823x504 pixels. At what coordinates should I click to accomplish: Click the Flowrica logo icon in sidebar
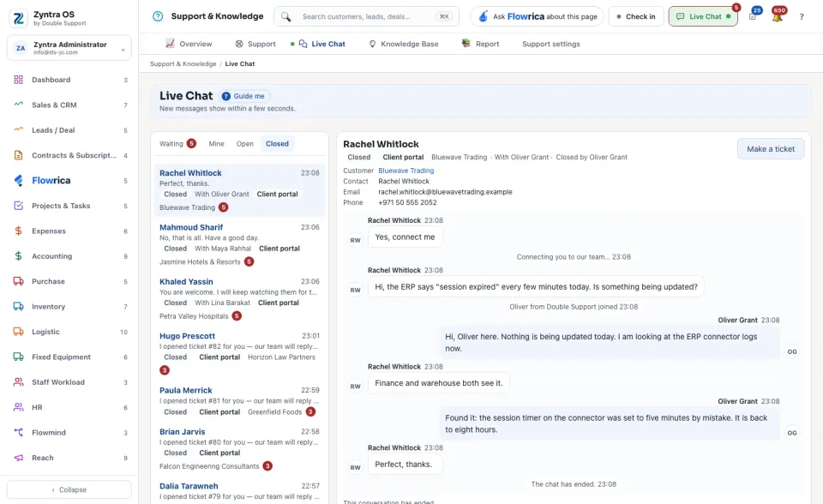[x=18, y=181]
